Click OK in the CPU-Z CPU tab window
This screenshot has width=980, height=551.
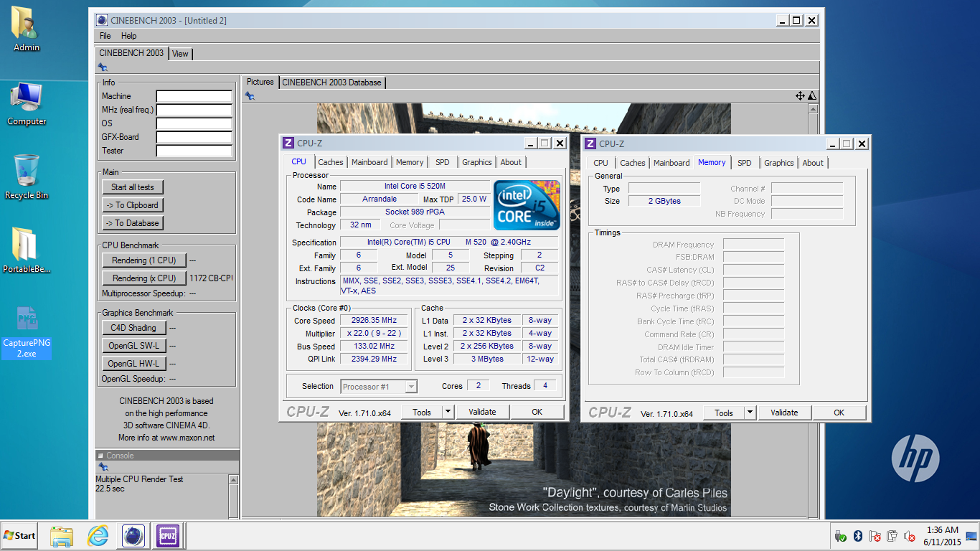tap(537, 412)
